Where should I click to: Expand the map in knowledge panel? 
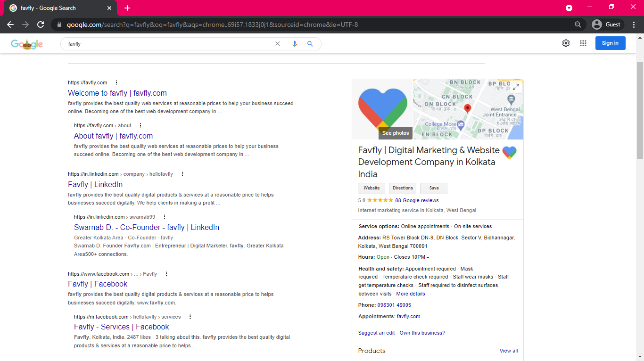tap(516, 87)
